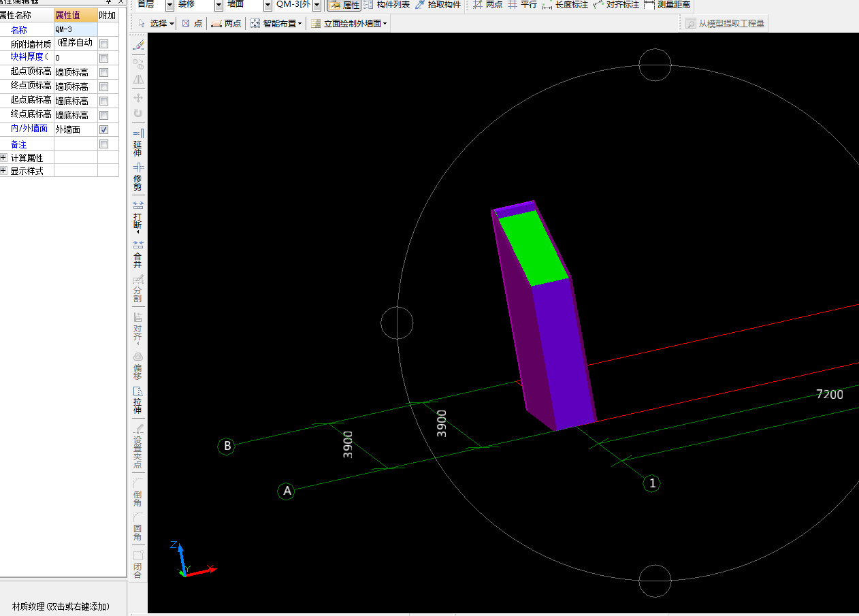Click the 两点 line draw tool in lower toolbar

[226, 23]
